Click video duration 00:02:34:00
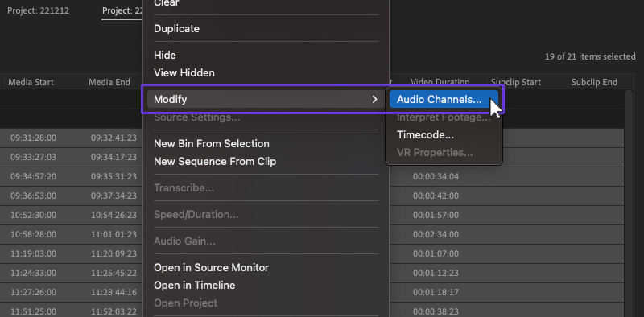Viewport: 644px width, 317px height. pyautogui.click(x=436, y=234)
